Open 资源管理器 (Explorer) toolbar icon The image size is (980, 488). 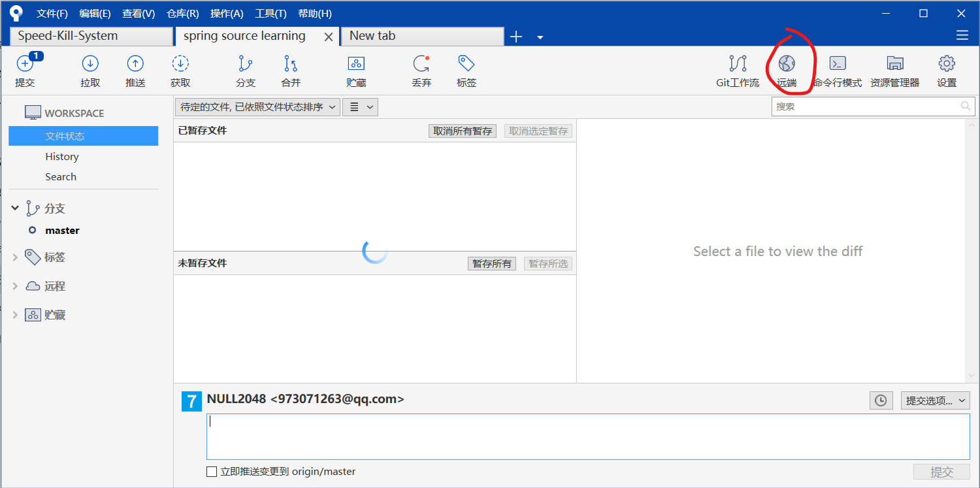click(x=895, y=71)
